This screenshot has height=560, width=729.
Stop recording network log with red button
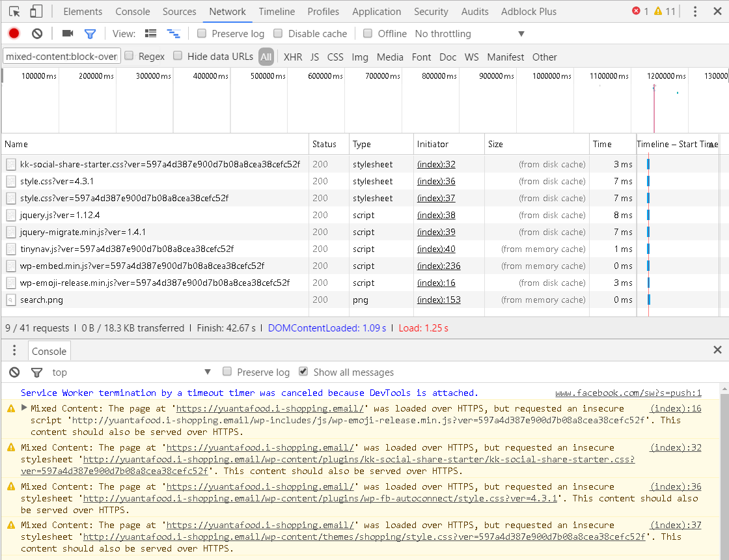(14, 33)
